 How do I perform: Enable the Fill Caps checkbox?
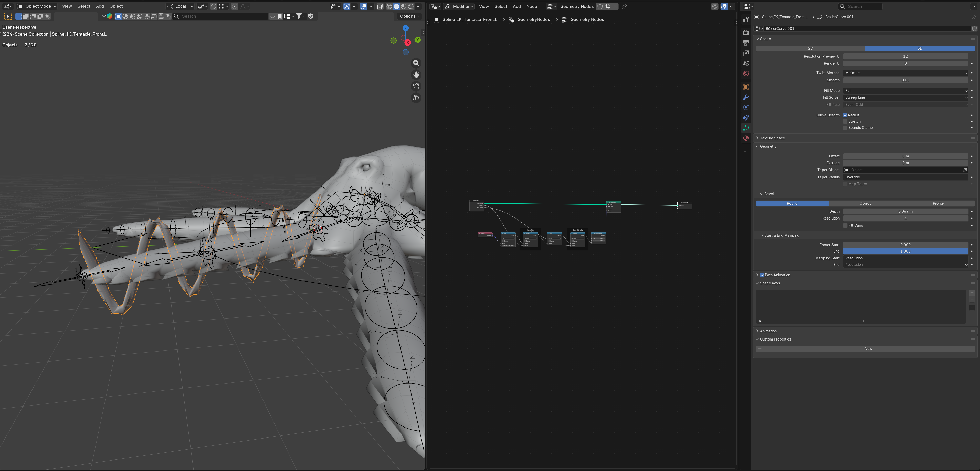tap(845, 225)
